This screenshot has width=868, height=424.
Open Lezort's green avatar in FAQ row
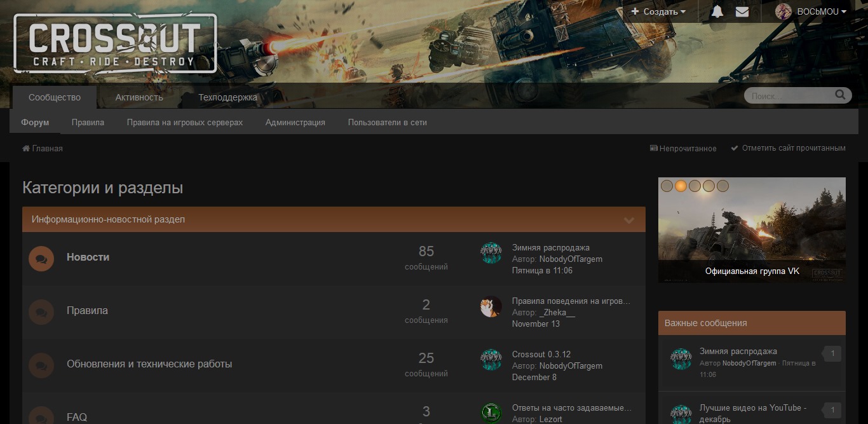click(x=491, y=413)
